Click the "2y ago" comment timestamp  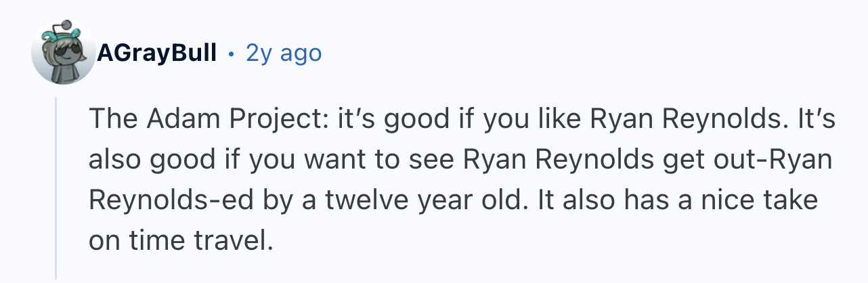(284, 53)
